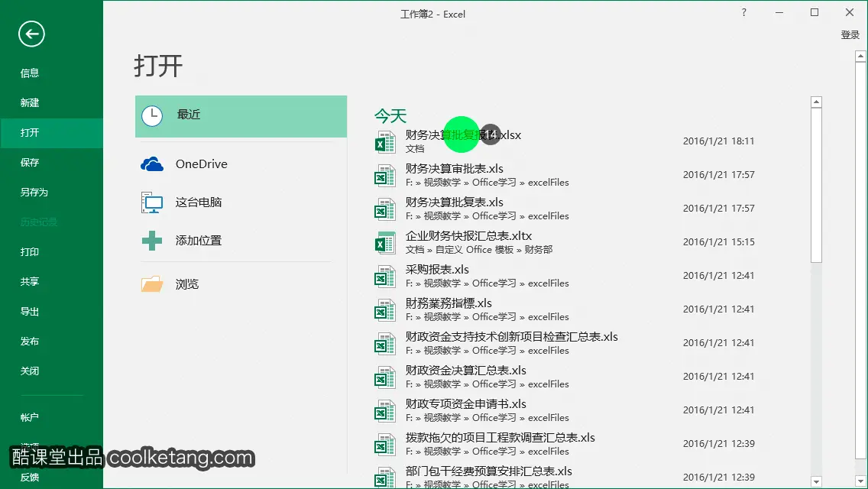Click the 添加位置 label
Viewport: 868px width, 489px height.
(199, 241)
